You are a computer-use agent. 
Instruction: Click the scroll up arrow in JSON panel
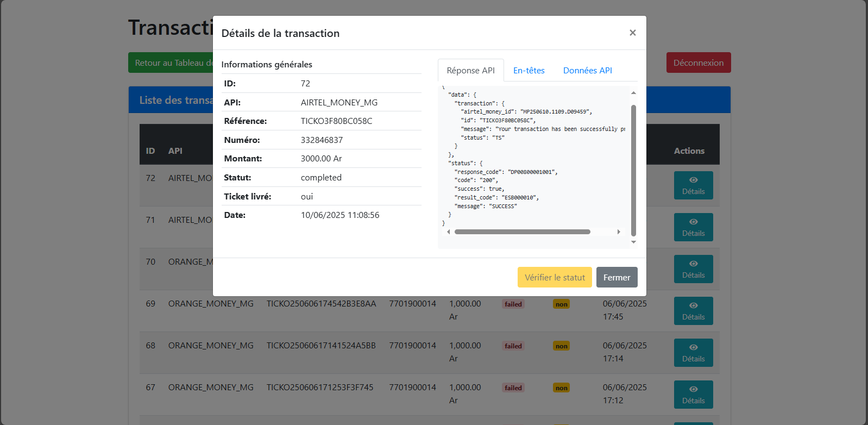coord(633,93)
